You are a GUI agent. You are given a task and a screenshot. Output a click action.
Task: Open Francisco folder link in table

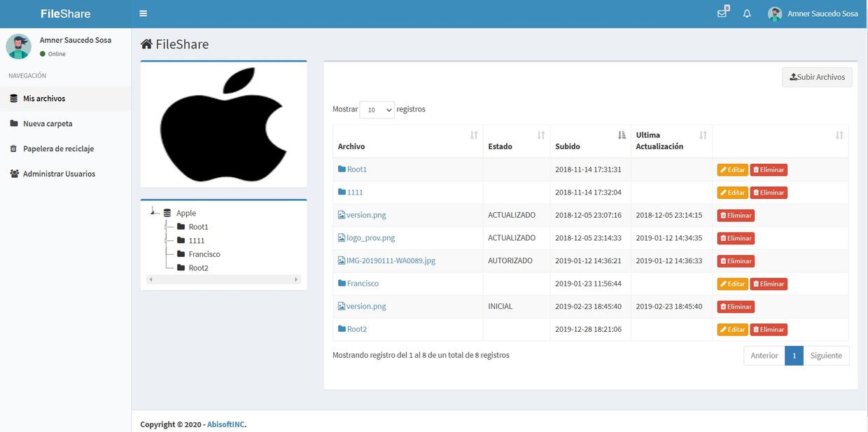point(358,284)
